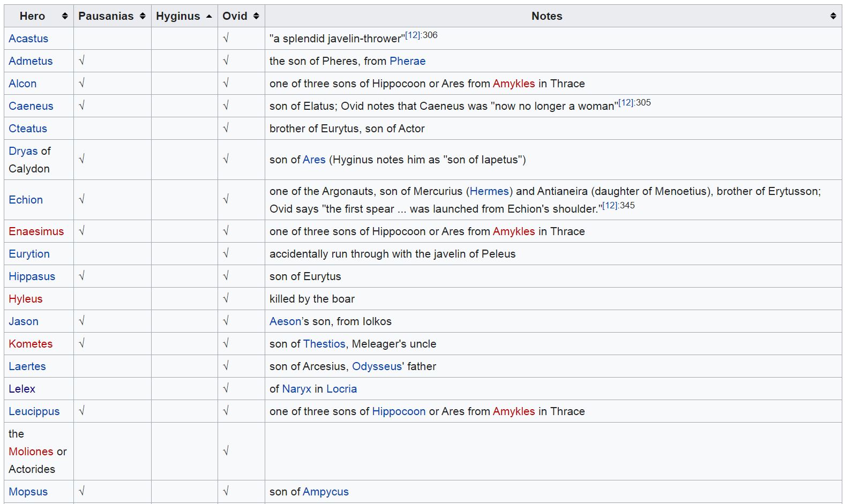Follow the Hermes link in Echion notes

[x=489, y=191]
